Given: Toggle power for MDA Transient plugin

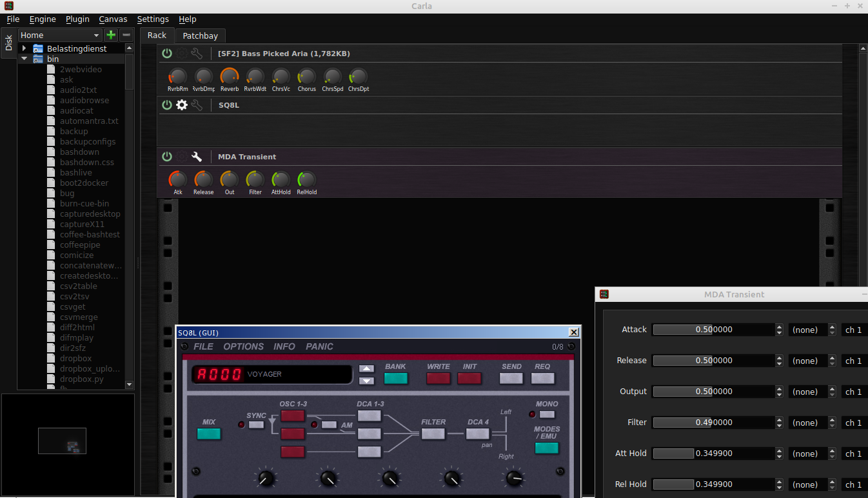Looking at the screenshot, I should (x=167, y=156).
